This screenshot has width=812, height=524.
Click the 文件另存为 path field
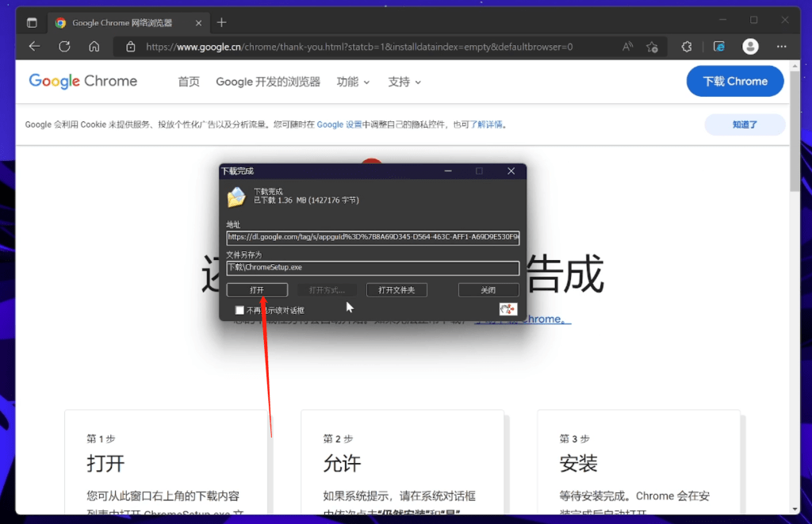[x=373, y=268]
